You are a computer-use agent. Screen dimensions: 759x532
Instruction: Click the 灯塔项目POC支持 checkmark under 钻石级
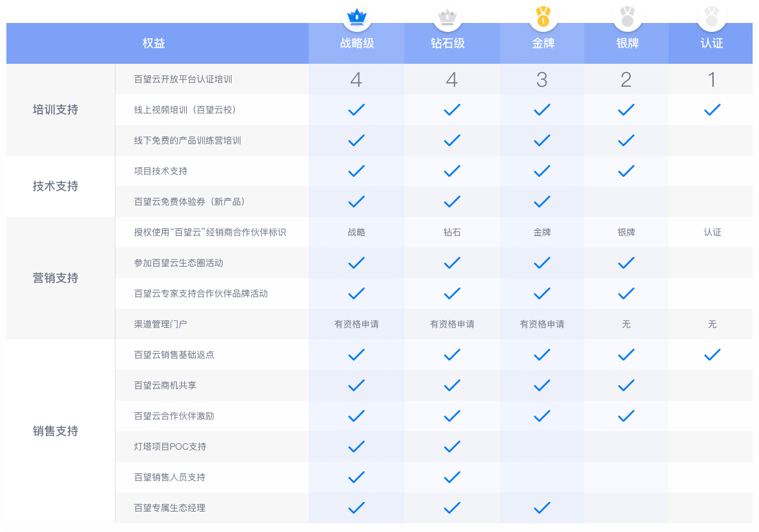452,447
